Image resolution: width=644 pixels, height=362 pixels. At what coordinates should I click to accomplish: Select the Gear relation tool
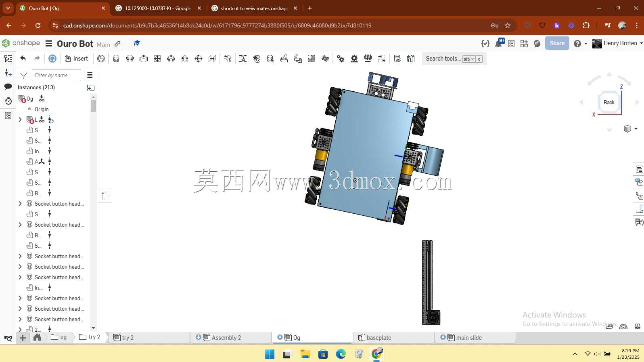tap(341, 59)
